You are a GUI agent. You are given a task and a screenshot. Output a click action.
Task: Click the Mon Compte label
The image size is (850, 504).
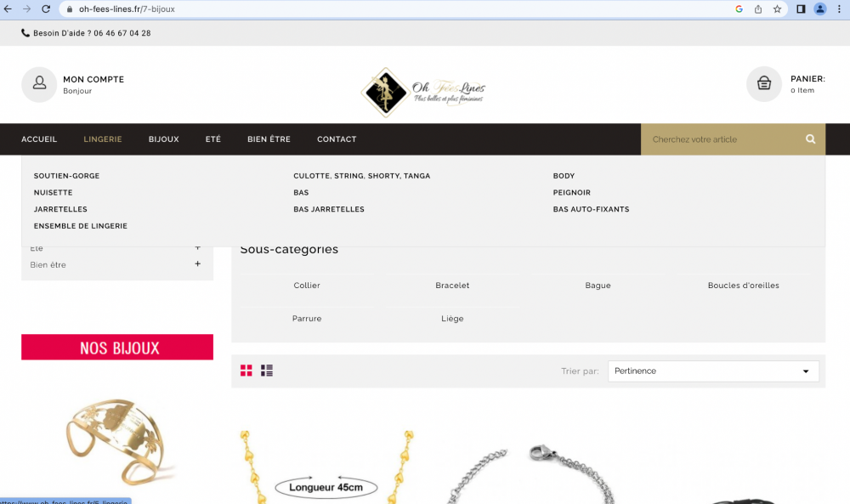tap(93, 79)
